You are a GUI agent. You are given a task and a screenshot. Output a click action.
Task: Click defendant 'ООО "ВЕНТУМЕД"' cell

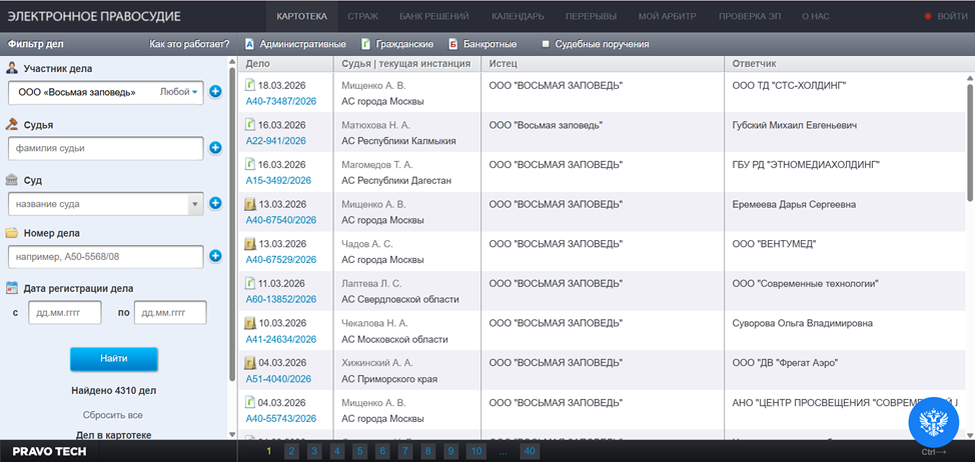tap(774, 244)
